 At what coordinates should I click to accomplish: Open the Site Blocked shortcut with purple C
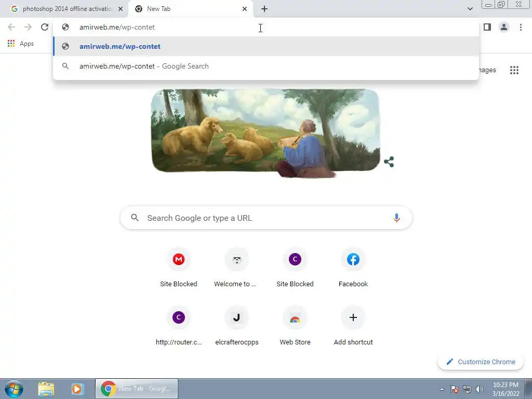(295, 268)
